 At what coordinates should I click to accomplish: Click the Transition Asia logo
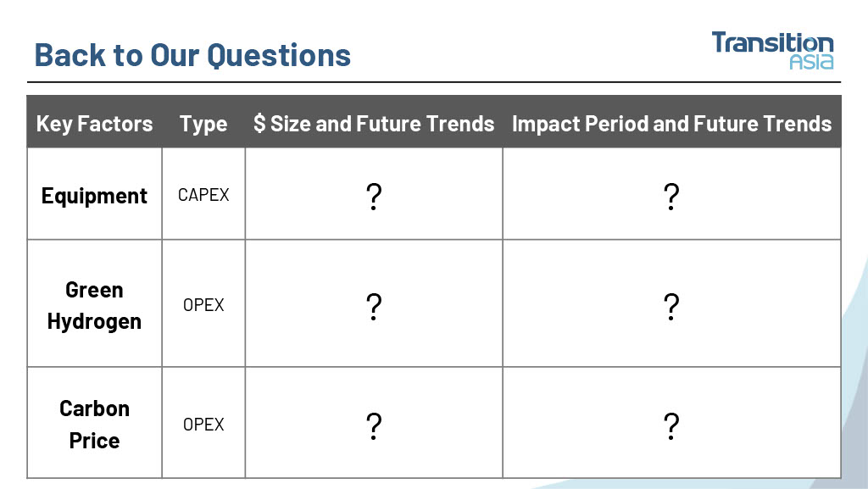click(773, 50)
